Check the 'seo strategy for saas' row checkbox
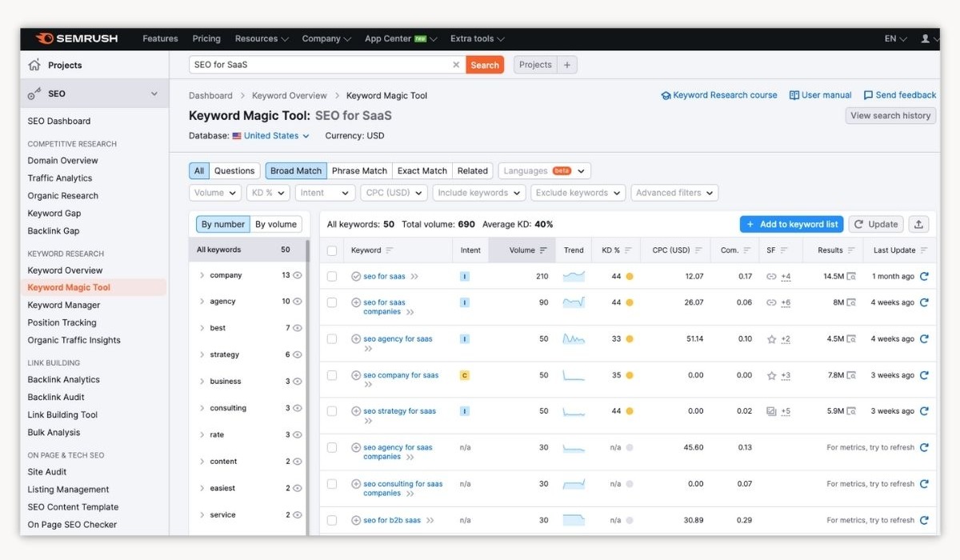This screenshot has height=560, width=960. coord(332,411)
